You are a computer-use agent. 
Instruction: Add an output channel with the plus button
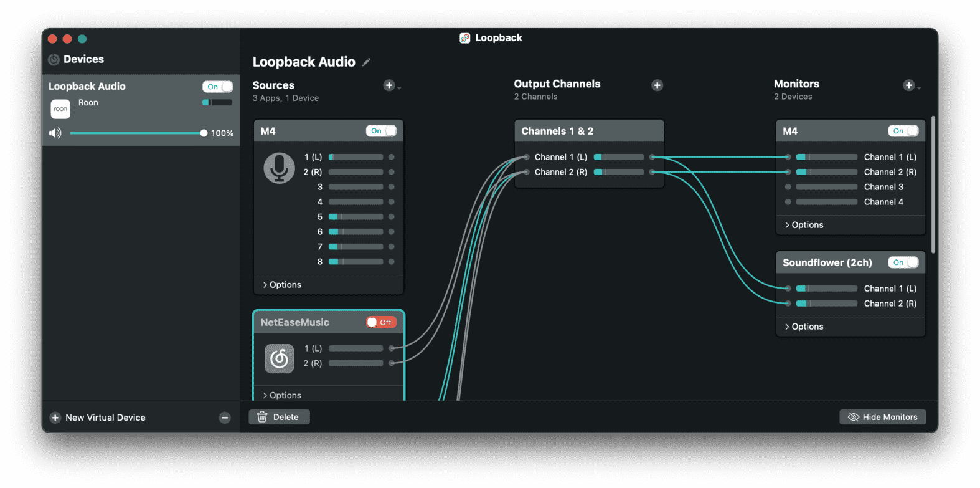click(657, 85)
